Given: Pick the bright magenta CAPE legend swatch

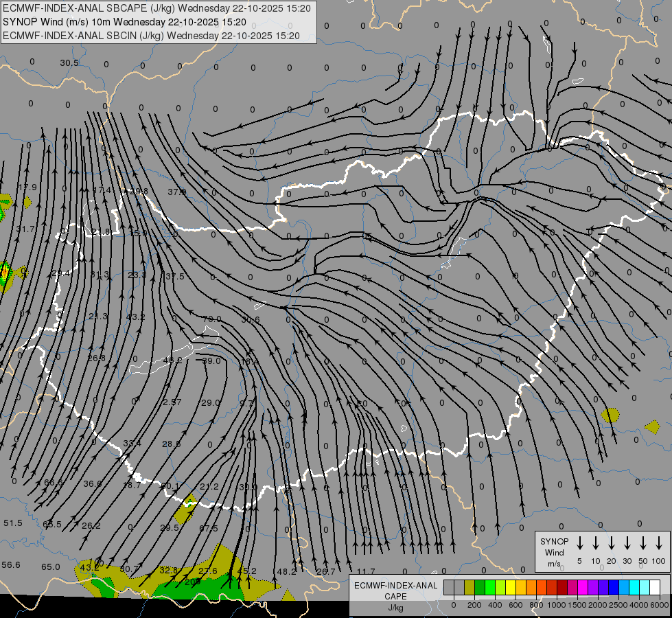Looking at the screenshot, I should (583, 588).
